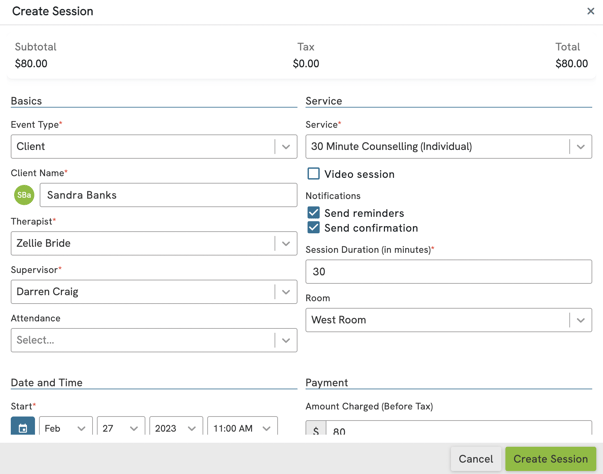
Task: Open the Supervisor dropdown showing Darren Craig
Action: pyautogui.click(x=154, y=292)
